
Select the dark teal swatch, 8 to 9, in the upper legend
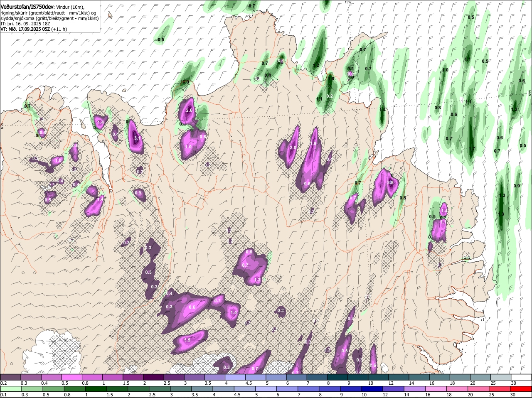click(338, 377)
